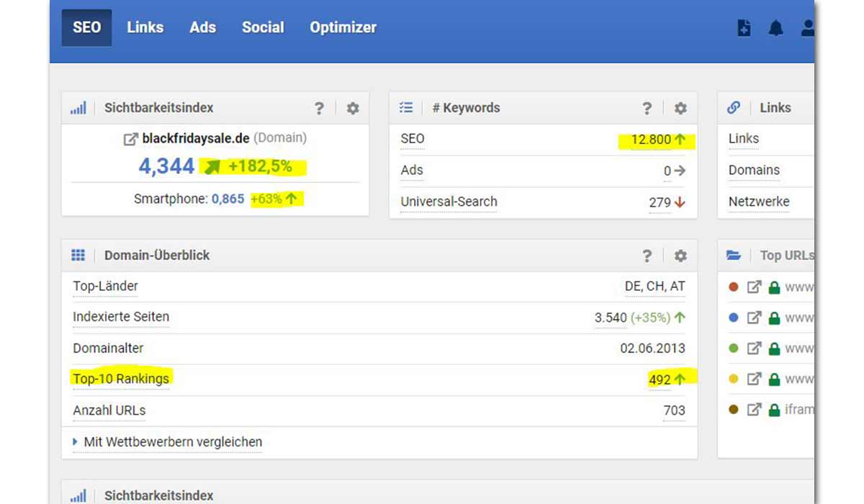864x504 pixels.
Task: Go to the Social tab
Action: click(x=263, y=27)
